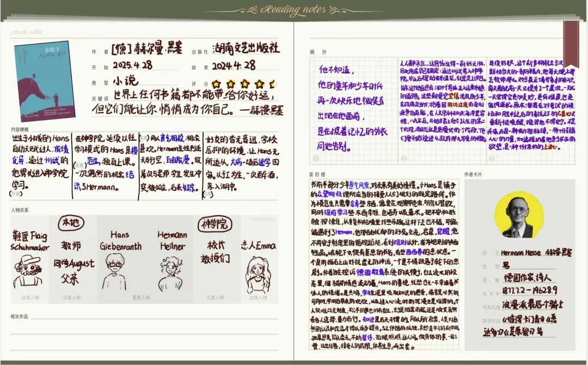Click the handwritten 父亲 text
The height and width of the screenshot is (365, 588).
tap(70, 279)
